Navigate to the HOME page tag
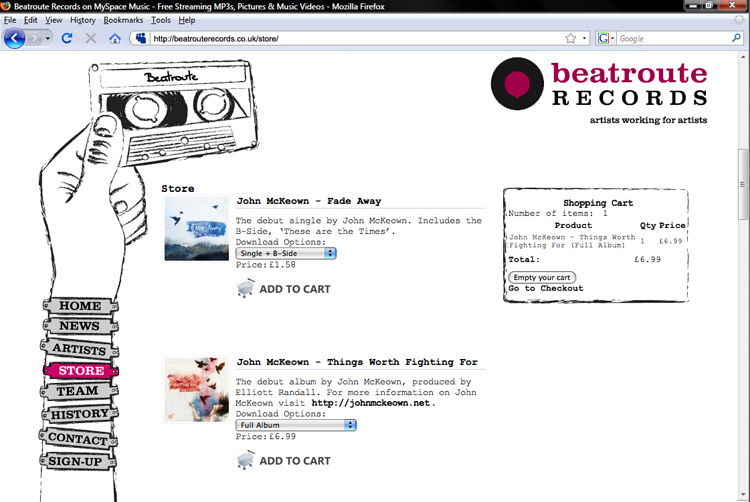This screenshot has height=502, width=750. pyautogui.click(x=80, y=306)
